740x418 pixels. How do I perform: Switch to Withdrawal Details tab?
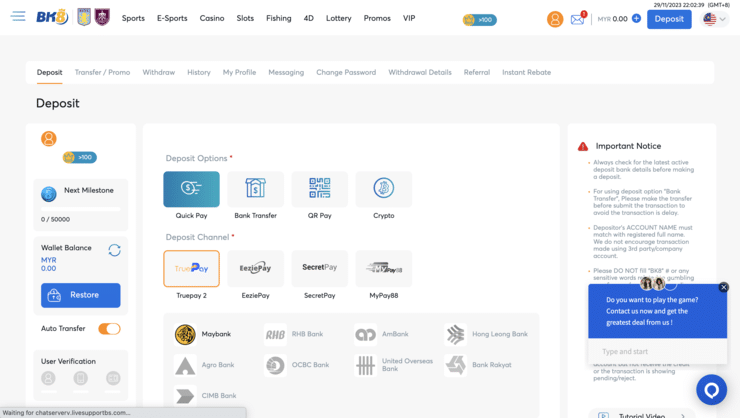click(x=420, y=73)
